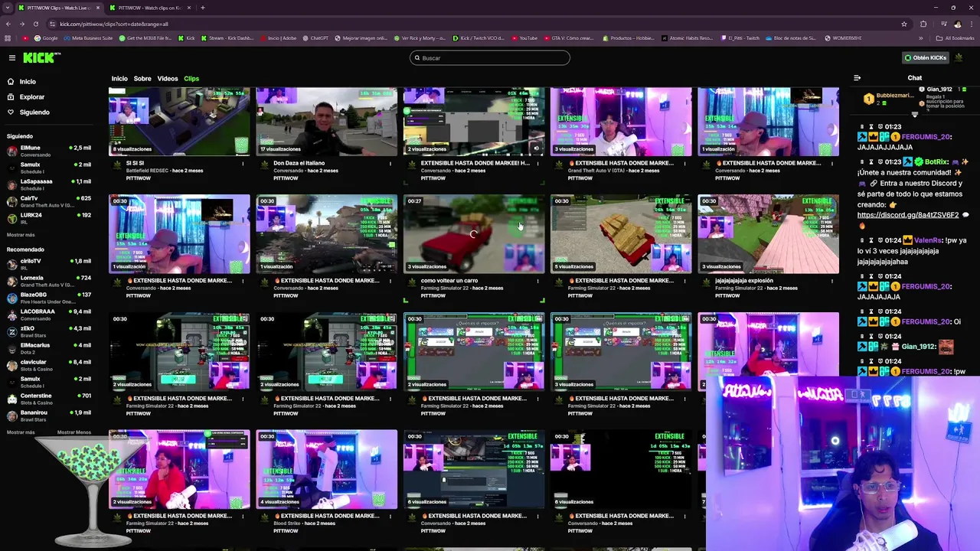
Task: Open options menu for 'como voltear un carro' clip
Action: pos(537,281)
